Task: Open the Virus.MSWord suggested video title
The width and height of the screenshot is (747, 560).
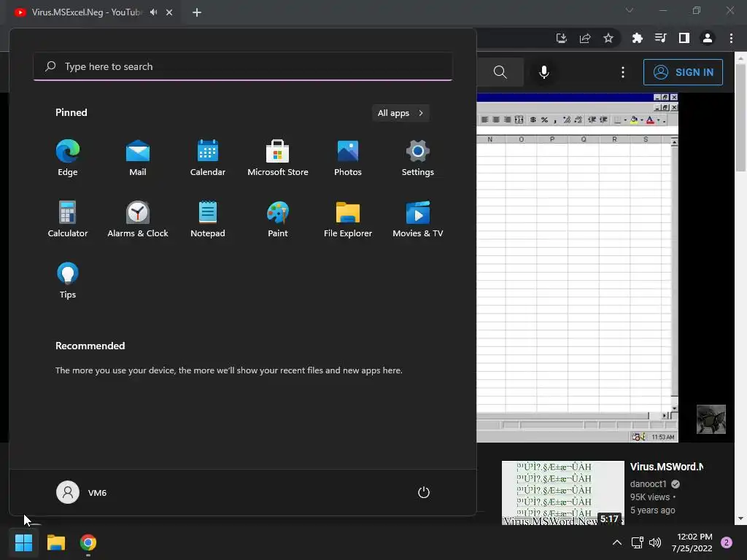Action: pyautogui.click(x=667, y=467)
